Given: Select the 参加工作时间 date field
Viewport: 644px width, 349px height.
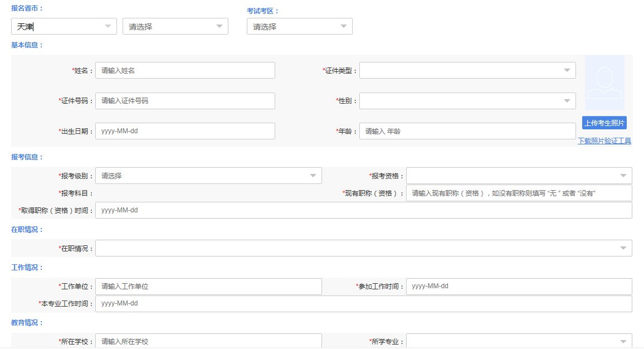Looking at the screenshot, I should click(519, 287).
